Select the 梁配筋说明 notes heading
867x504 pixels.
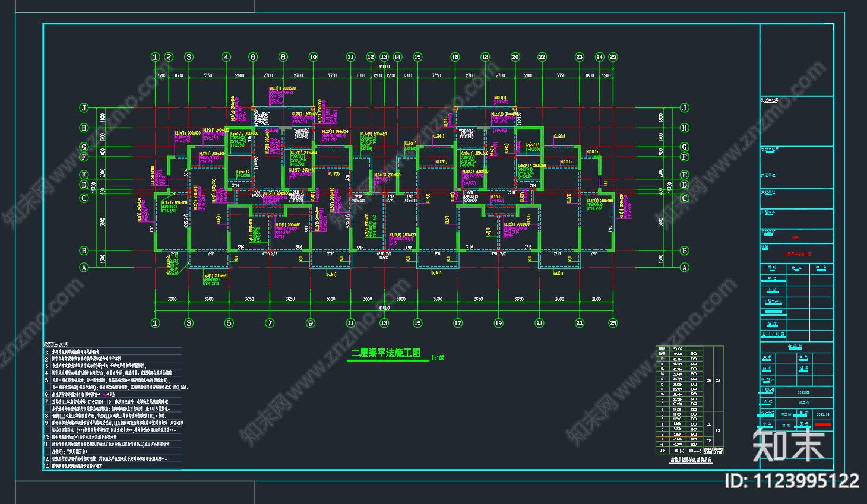coord(56,344)
